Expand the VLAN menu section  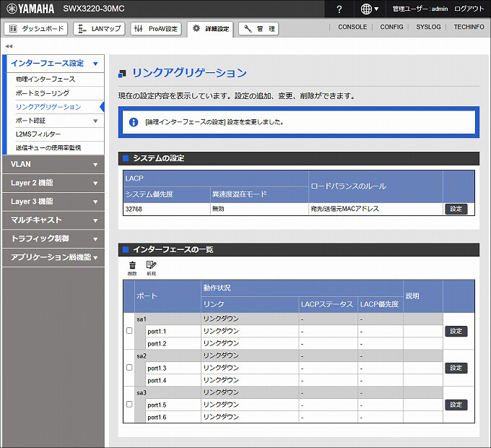pos(53,165)
